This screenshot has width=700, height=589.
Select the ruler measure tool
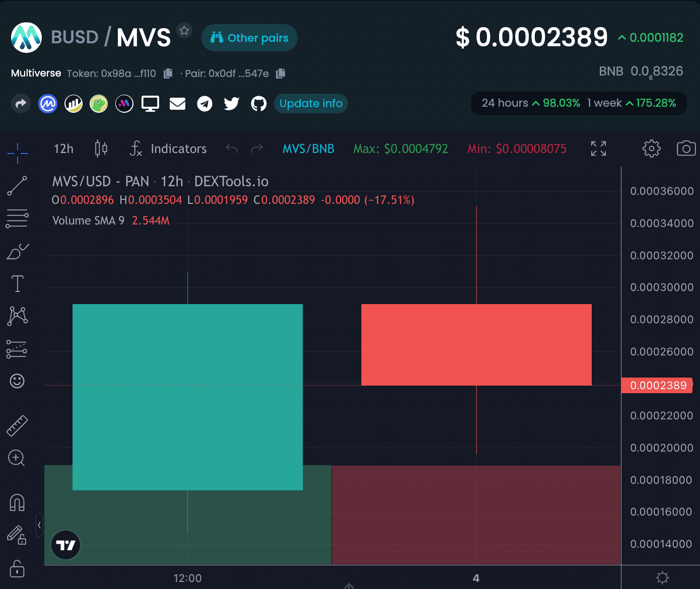17,425
